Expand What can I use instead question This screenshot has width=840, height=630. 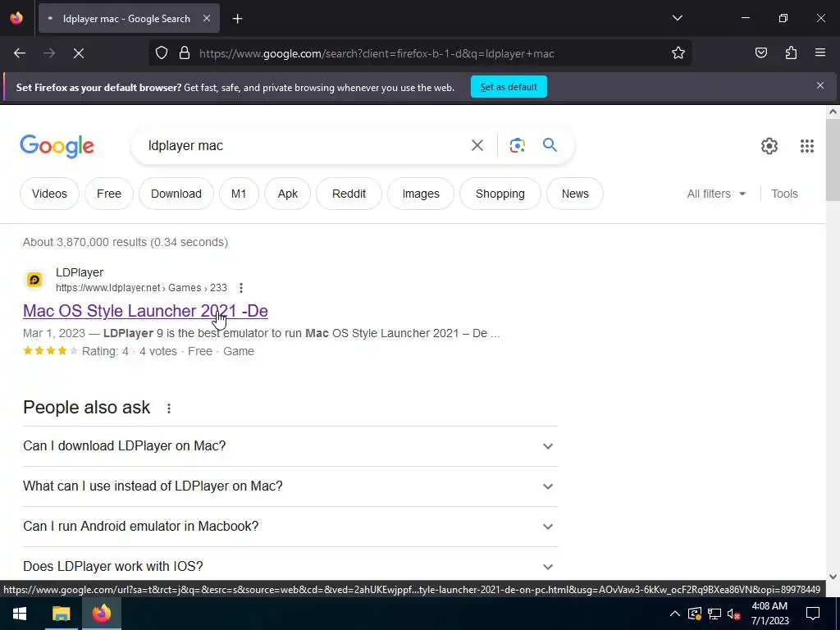(290, 486)
